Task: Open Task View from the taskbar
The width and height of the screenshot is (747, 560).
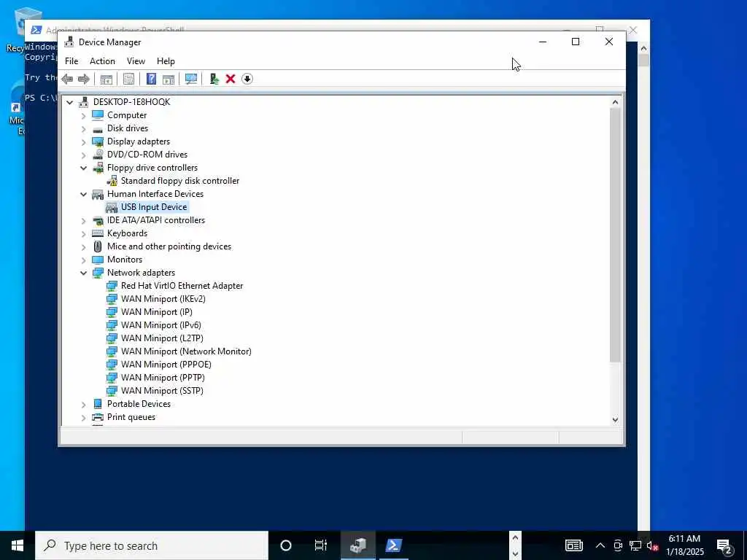Action: click(x=321, y=545)
